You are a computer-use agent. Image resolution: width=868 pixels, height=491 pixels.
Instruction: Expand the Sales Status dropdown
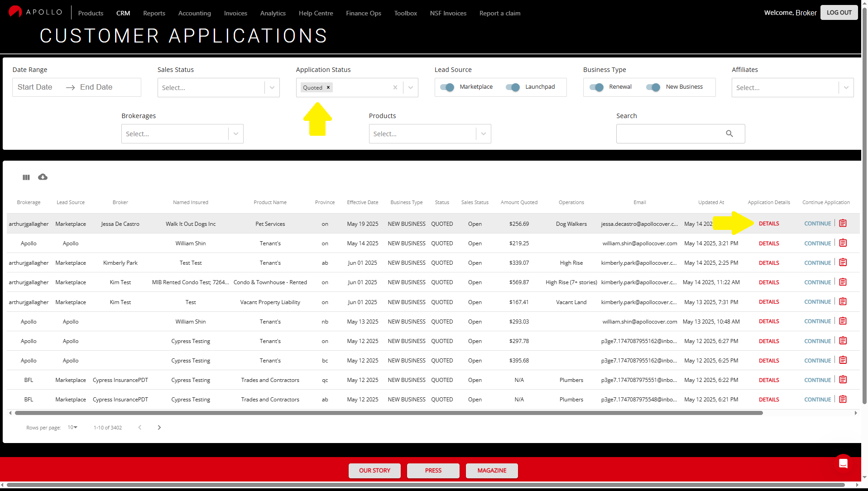point(272,88)
